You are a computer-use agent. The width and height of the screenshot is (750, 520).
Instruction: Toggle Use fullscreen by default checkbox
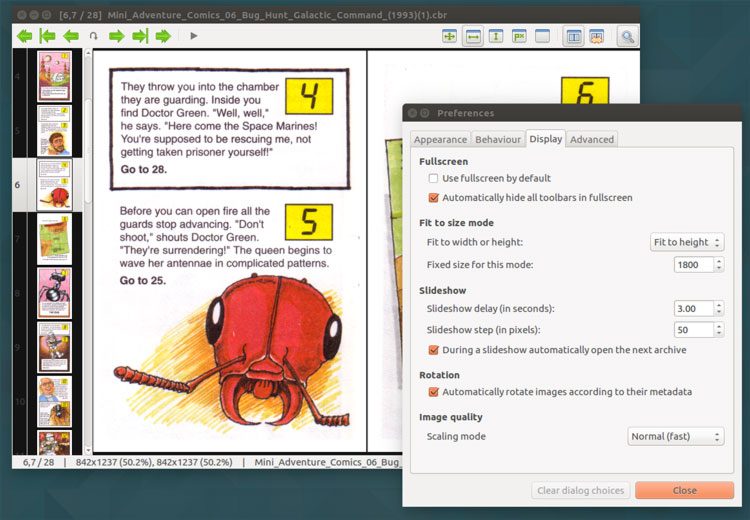433,178
